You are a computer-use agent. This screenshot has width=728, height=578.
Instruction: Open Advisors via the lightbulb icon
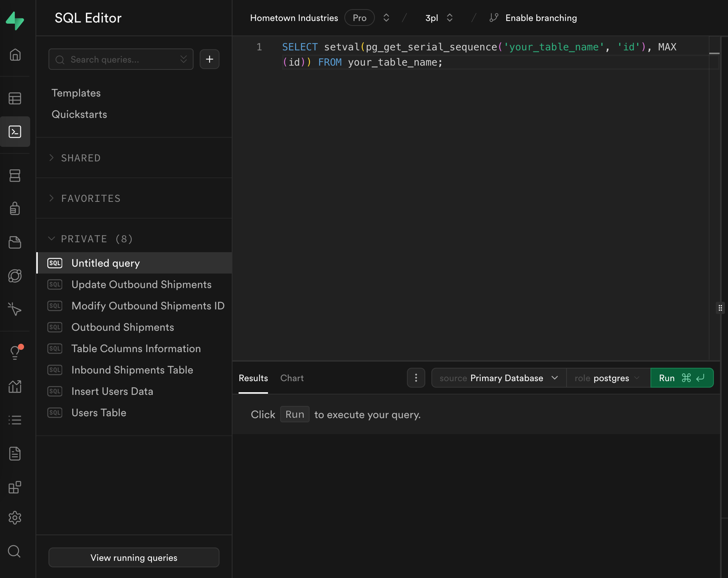tap(15, 352)
